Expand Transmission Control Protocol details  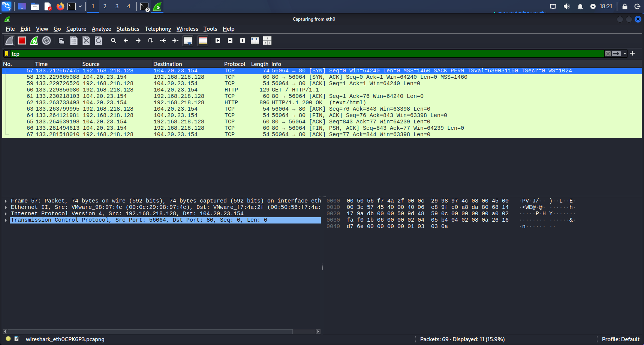tap(6, 220)
